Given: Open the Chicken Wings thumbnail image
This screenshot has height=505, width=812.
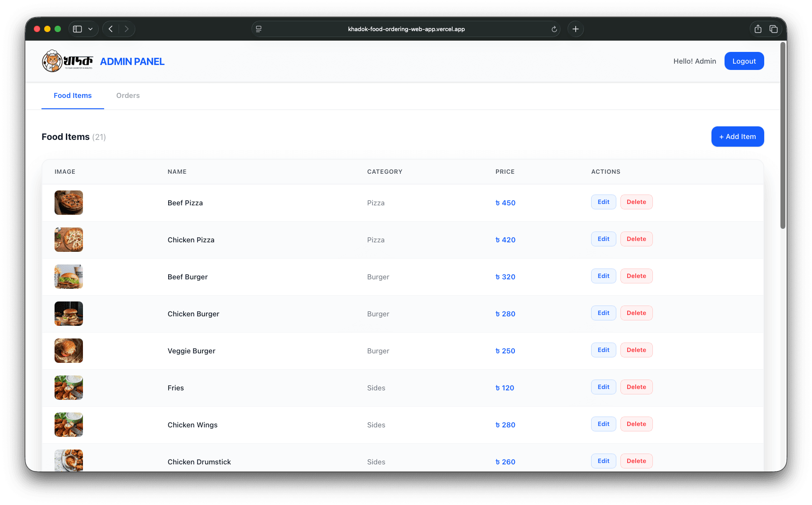Looking at the screenshot, I should [x=69, y=425].
